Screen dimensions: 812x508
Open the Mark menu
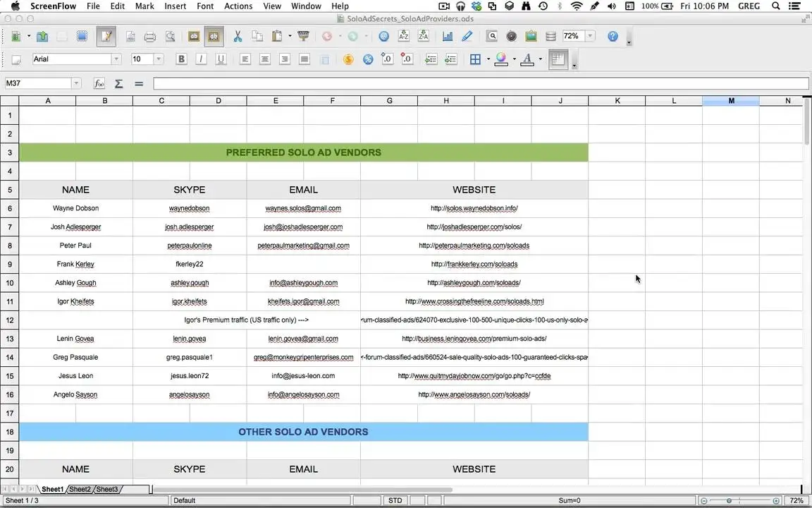click(x=144, y=6)
